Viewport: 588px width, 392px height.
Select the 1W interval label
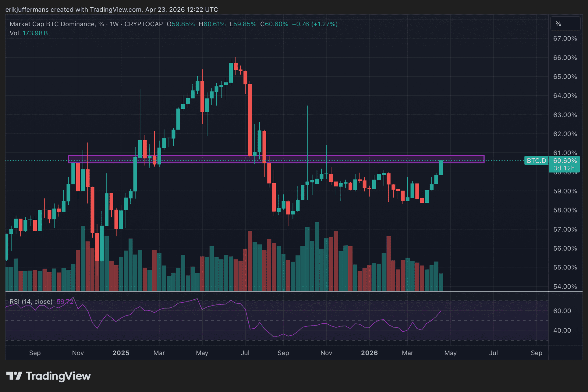(x=114, y=24)
